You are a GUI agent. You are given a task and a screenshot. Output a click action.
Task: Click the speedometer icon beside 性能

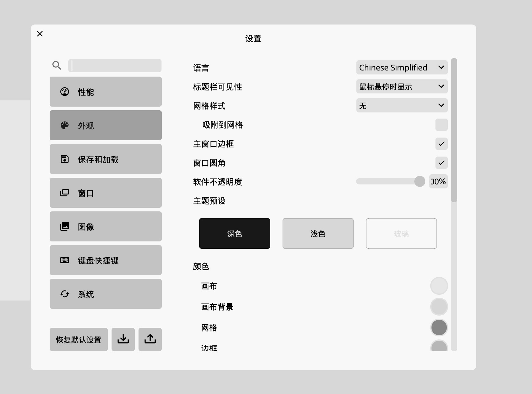65,92
